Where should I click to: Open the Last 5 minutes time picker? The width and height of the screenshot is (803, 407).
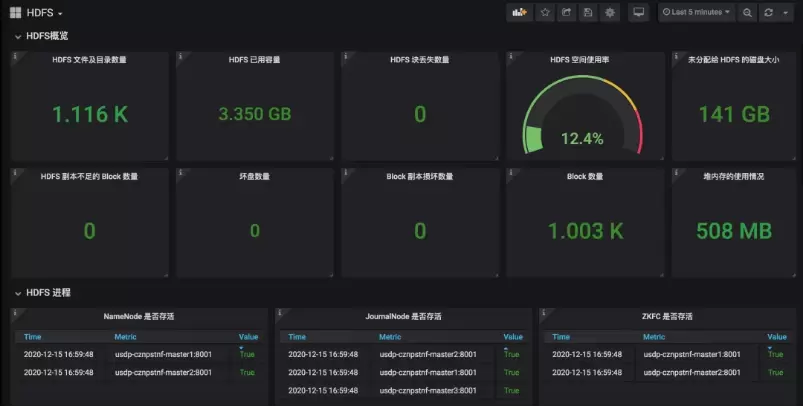(x=696, y=12)
